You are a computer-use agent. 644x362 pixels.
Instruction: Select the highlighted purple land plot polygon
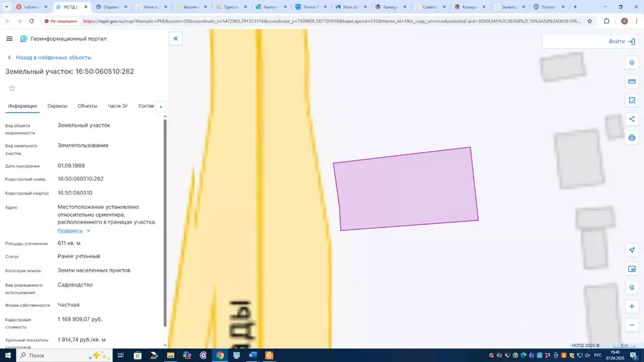[x=406, y=189]
